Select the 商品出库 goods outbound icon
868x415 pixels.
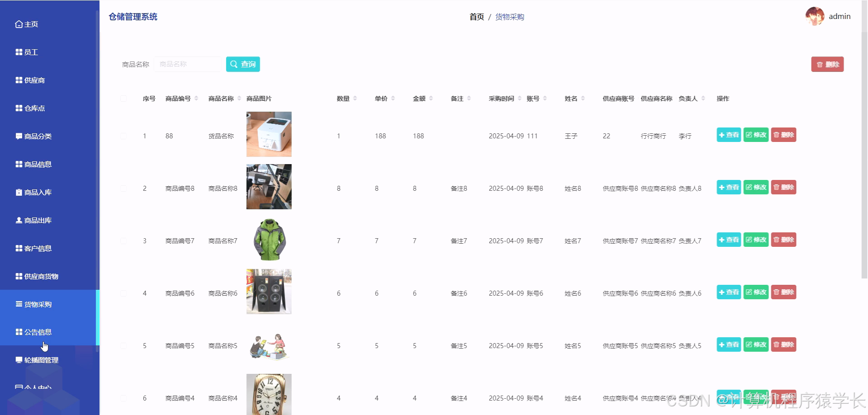pyautogui.click(x=18, y=220)
